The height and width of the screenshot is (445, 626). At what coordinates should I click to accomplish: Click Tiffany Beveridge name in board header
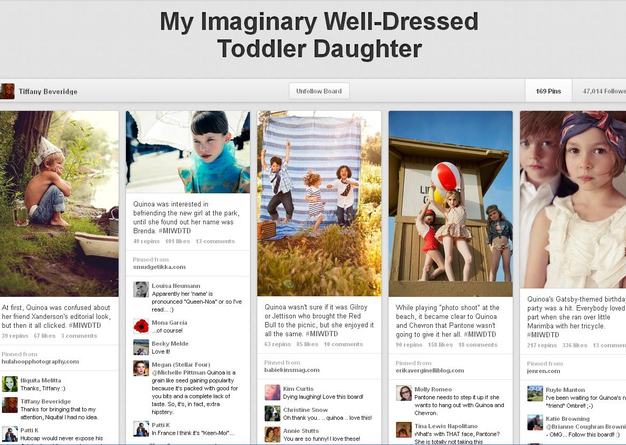pyautogui.click(x=48, y=91)
